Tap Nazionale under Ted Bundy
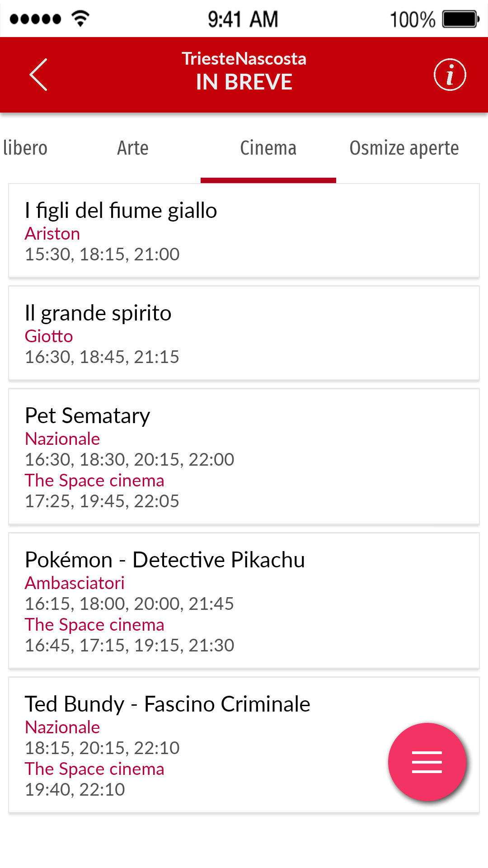 click(x=62, y=727)
